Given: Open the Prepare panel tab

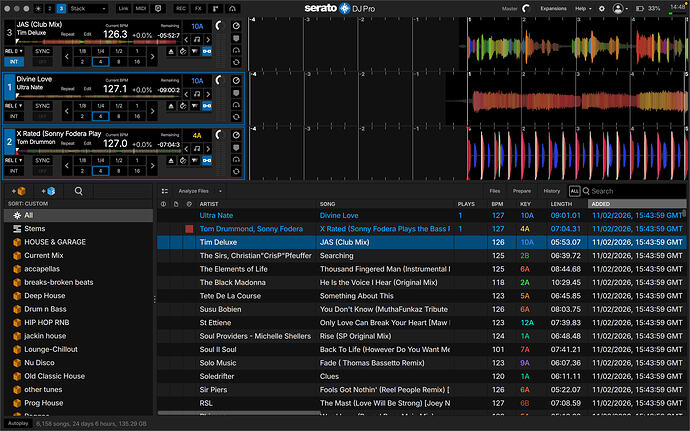Looking at the screenshot, I should click(x=522, y=191).
